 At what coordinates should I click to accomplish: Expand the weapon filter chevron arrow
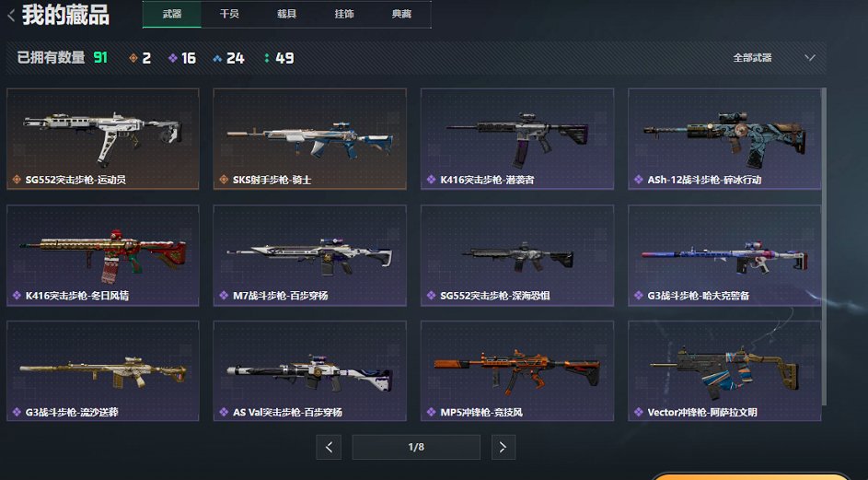click(809, 58)
